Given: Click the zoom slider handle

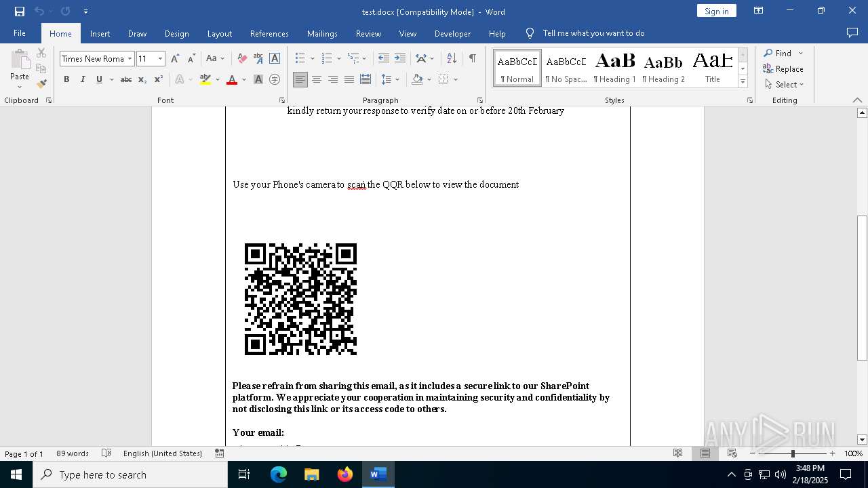Looking at the screenshot, I should pyautogui.click(x=793, y=453).
